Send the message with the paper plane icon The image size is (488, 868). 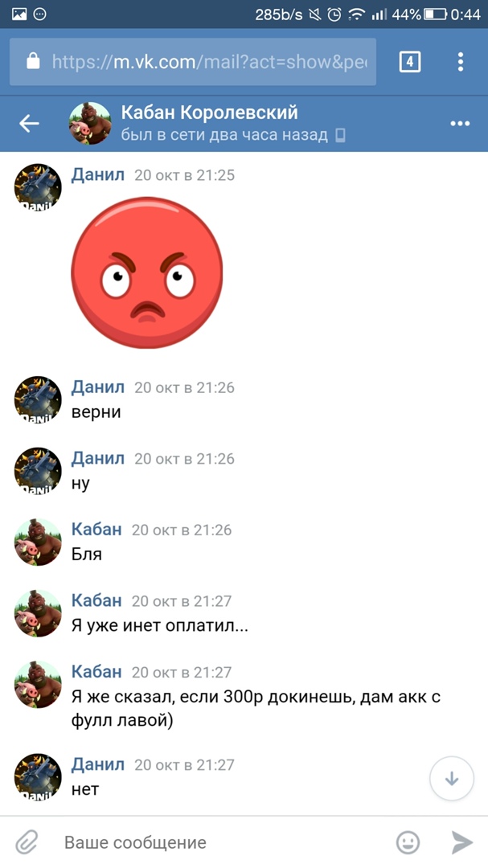[462, 842]
